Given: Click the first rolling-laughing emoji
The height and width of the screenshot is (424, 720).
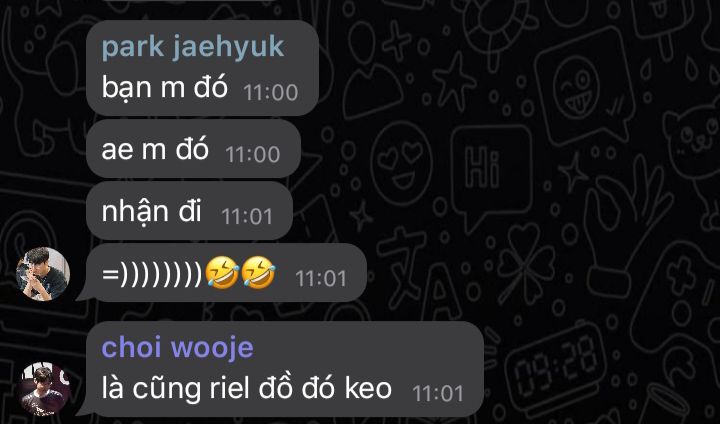Looking at the screenshot, I should [x=222, y=273].
